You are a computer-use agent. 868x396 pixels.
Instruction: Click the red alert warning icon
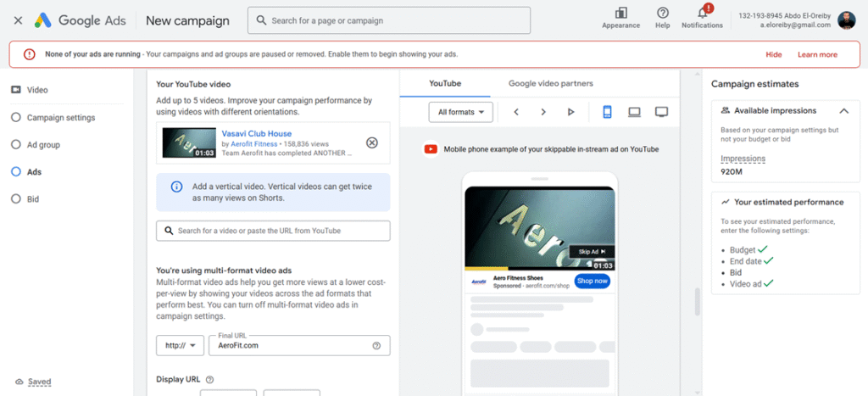click(30, 54)
